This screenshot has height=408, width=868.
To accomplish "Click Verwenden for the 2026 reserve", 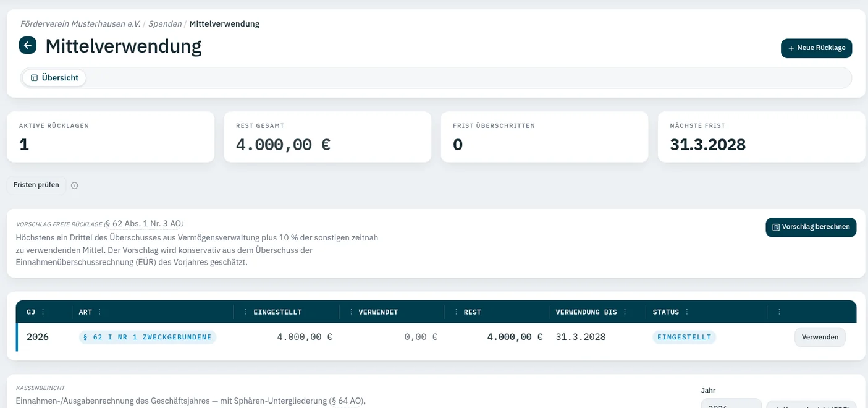I will [820, 337].
